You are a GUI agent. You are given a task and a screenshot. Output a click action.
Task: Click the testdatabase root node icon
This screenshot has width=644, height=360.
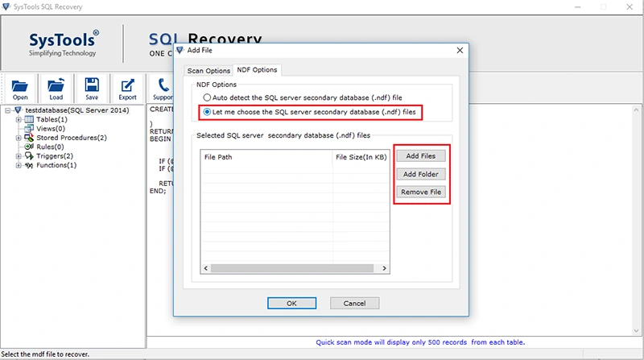(18, 110)
